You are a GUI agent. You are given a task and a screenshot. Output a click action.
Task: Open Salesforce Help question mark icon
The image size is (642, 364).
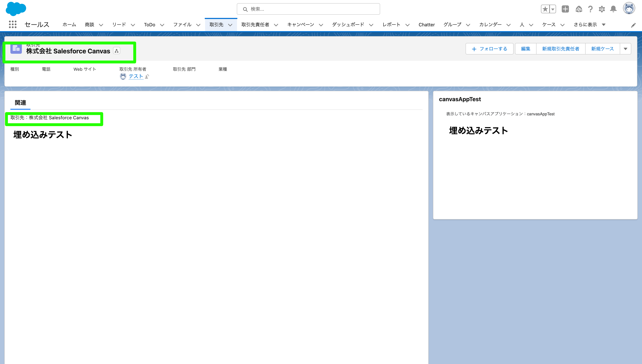590,9
